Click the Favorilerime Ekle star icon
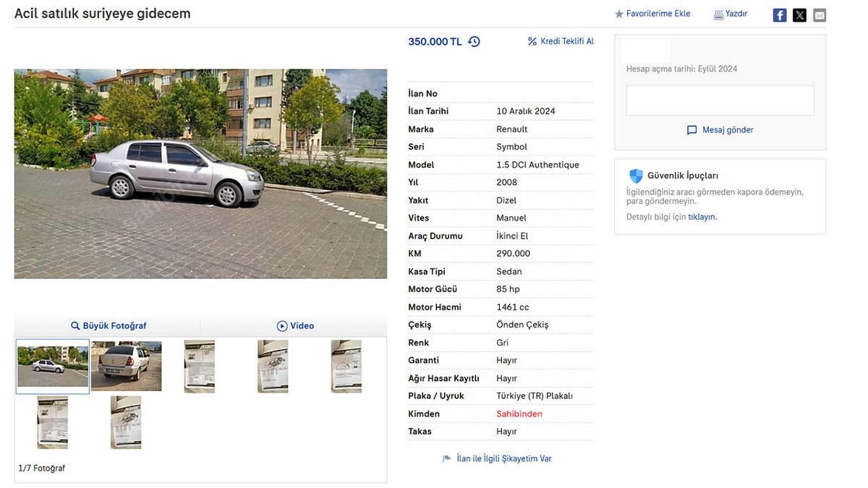 point(619,14)
